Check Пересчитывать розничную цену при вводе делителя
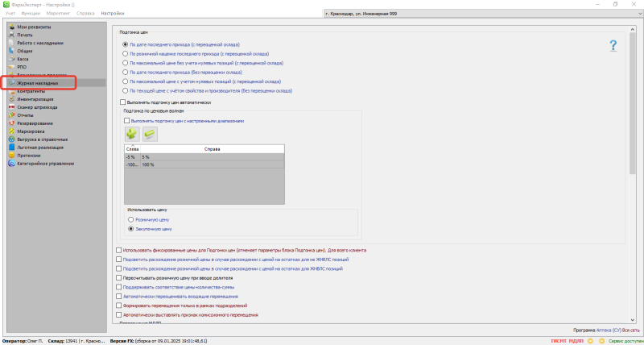The width and height of the screenshot is (644, 345). coord(120,277)
